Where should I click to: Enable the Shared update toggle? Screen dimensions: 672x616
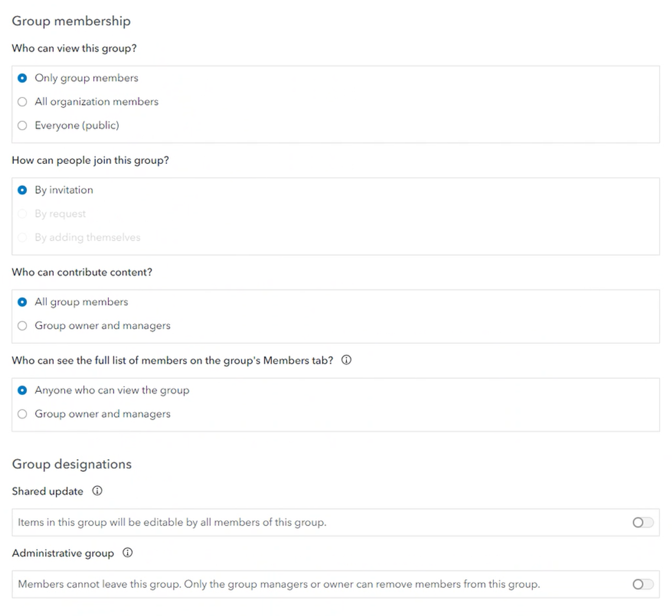(x=643, y=522)
